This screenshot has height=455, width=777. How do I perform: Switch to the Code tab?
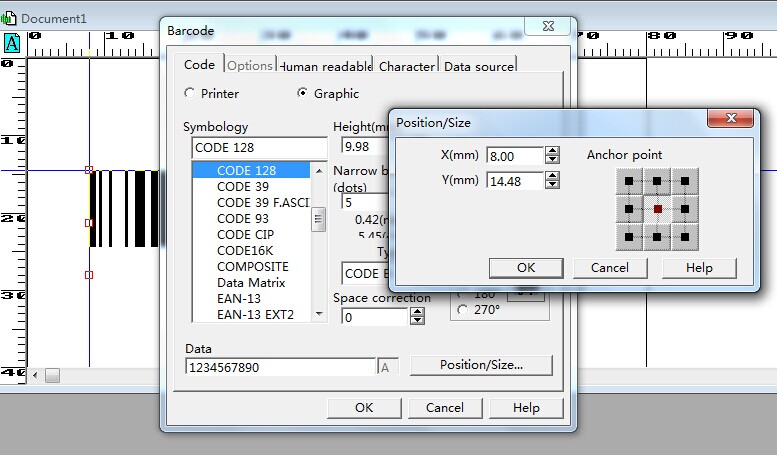pos(199,65)
